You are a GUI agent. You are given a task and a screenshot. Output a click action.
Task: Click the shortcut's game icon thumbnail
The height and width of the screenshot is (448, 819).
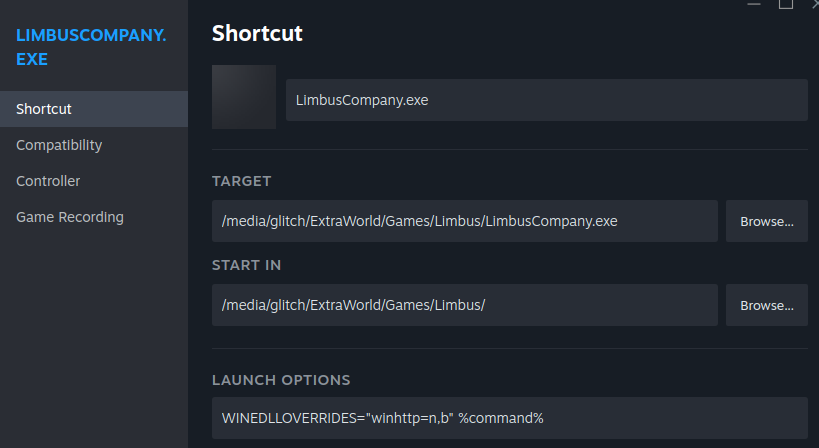(x=244, y=97)
